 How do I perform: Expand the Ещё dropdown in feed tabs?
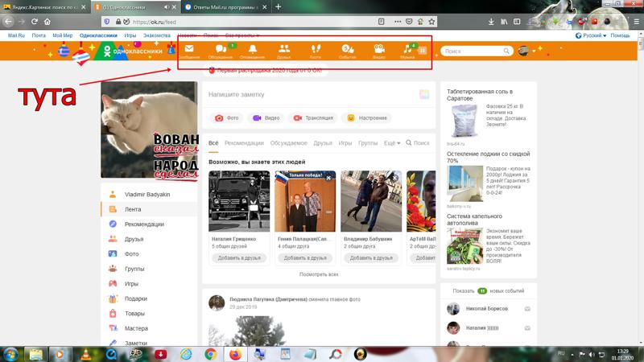(392, 143)
